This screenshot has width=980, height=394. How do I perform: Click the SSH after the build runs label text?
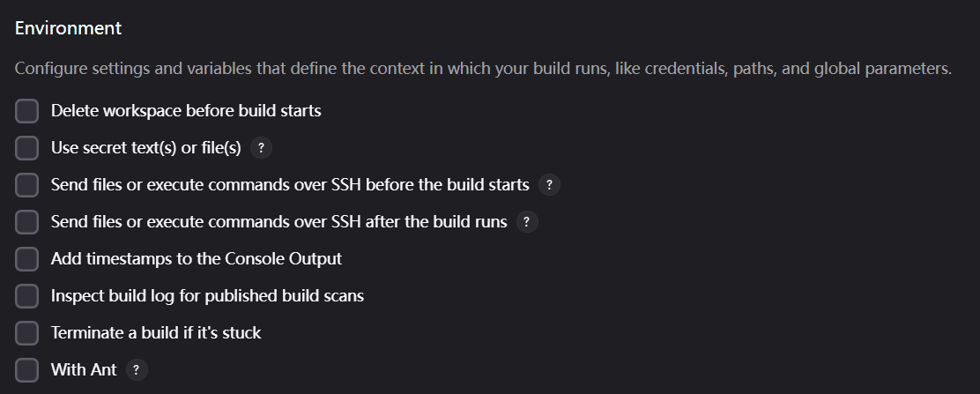(x=278, y=222)
